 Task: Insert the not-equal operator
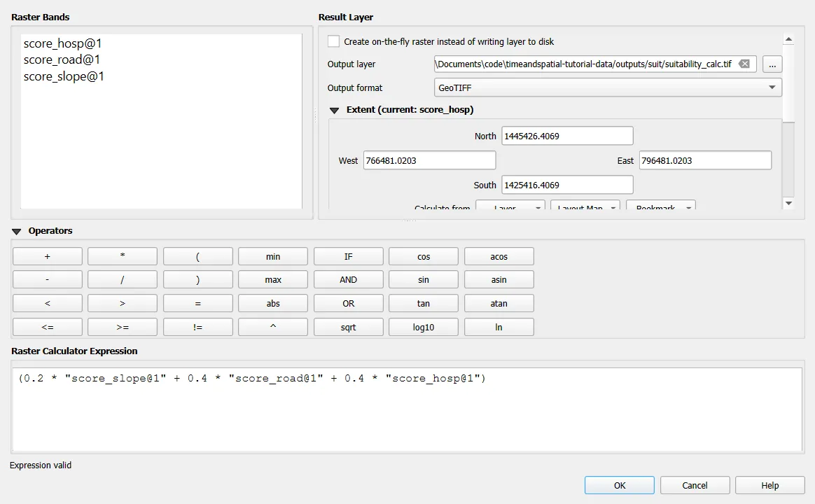click(197, 327)
